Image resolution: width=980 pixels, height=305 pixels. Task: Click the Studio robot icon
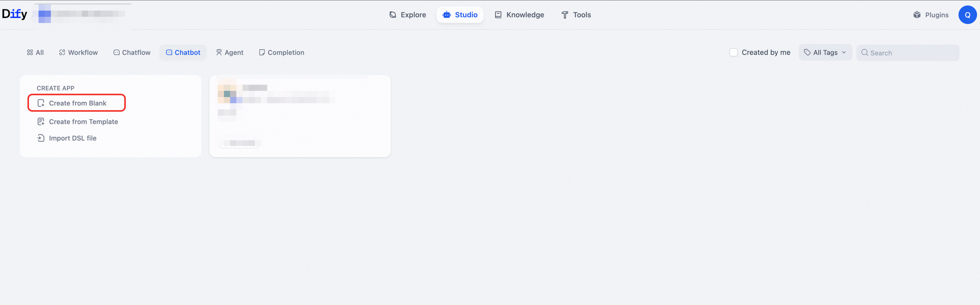pyautogui.click(x=447, y=15)
